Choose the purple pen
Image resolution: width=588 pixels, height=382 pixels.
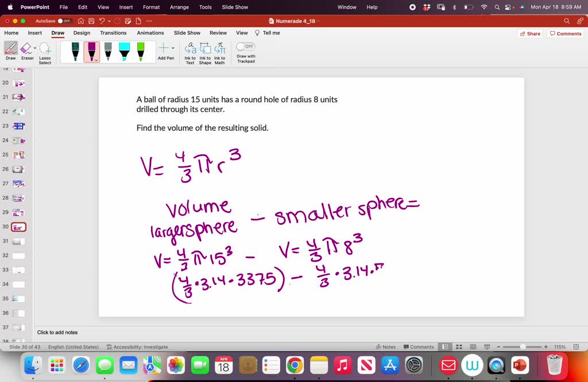click(91, 51)
